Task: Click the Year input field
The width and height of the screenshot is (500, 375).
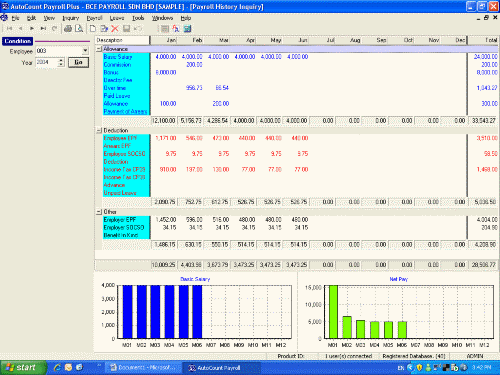Action: click(x=47, y=62)
